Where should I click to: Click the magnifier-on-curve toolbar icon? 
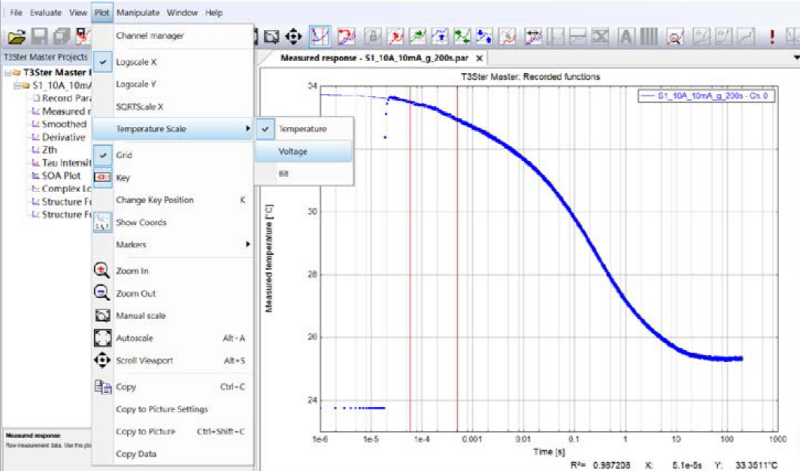point(675,36)
